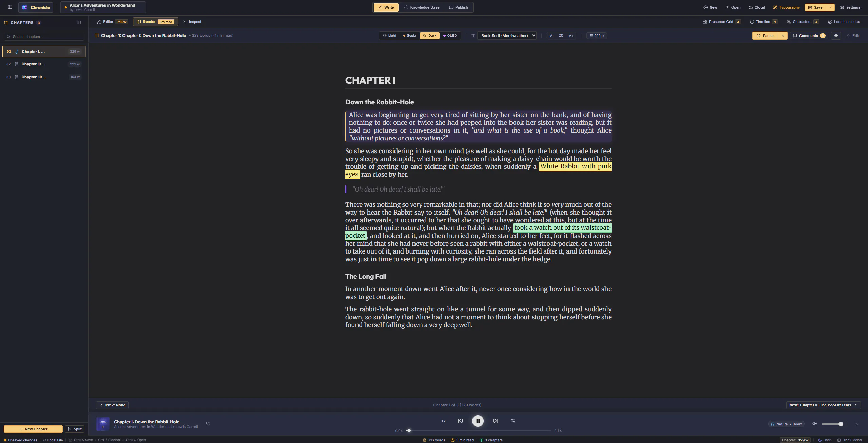
Task: Open Settings in the top bar
Action: coord(850,7)
